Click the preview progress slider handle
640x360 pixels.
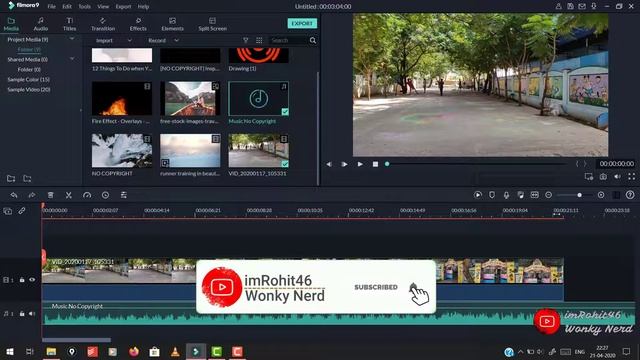click(x=387, y=164)
